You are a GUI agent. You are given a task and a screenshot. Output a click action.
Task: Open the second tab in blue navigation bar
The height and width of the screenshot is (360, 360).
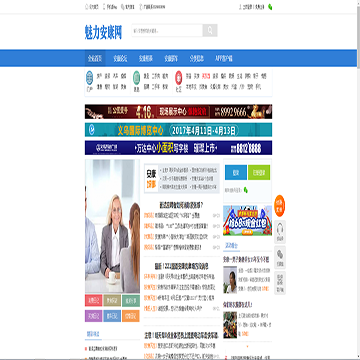pyautogui.click(x=120, y=58)
